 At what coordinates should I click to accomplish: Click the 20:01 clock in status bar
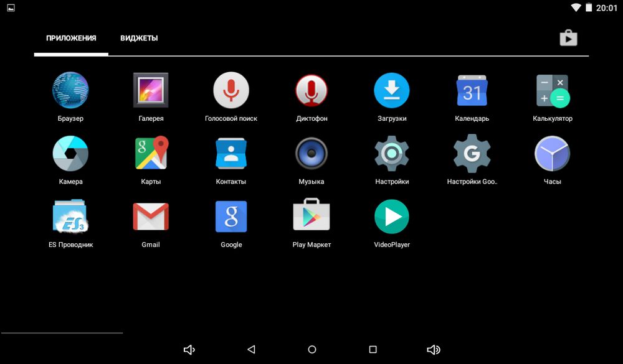(x=607, y=8)
